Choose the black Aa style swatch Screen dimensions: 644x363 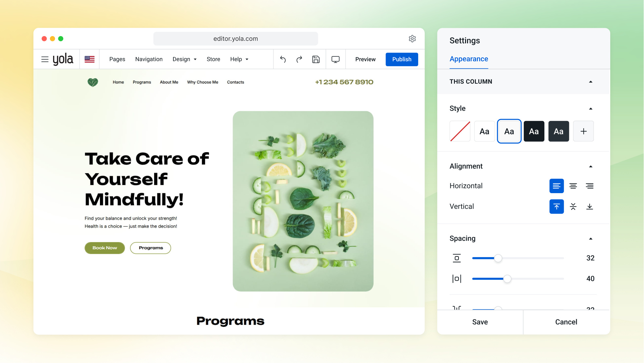(x=534, y=131)
